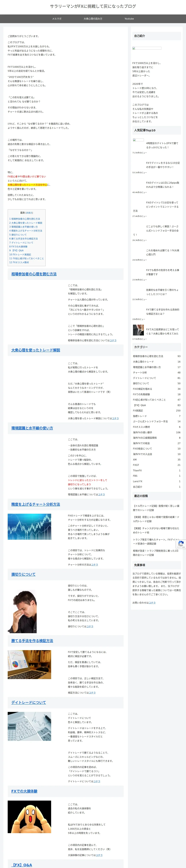Image resolution: width=186 pixels, height=868 pixels.
Task: Click the laptop pie chart thumbnail
Action: click(x=29, y=664)
